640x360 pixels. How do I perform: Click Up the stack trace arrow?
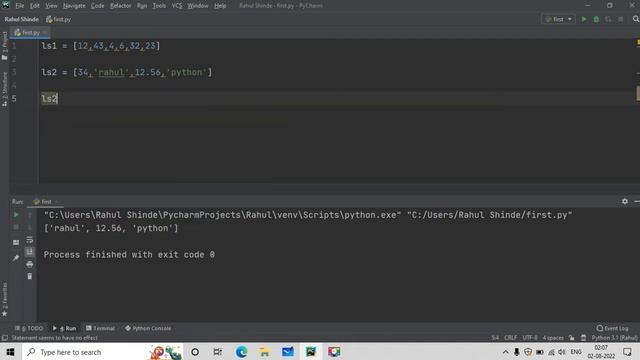[29, 215]
